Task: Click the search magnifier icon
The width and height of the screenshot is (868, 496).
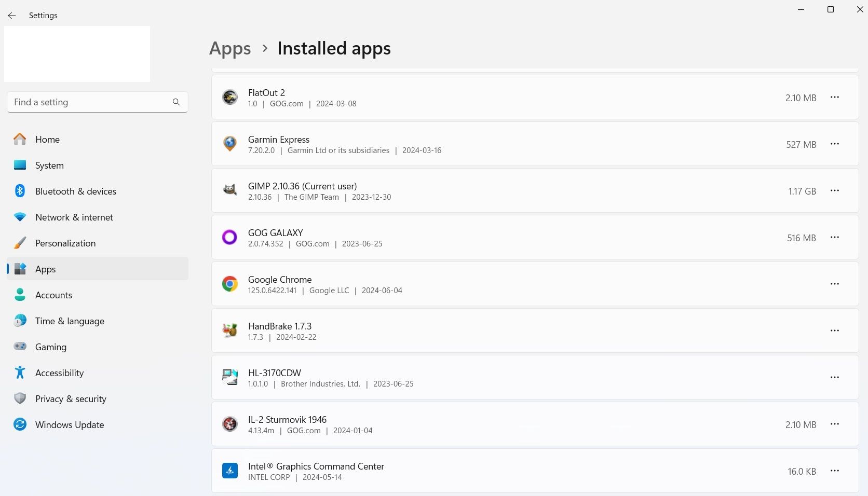Action: [x=177, y=102]
